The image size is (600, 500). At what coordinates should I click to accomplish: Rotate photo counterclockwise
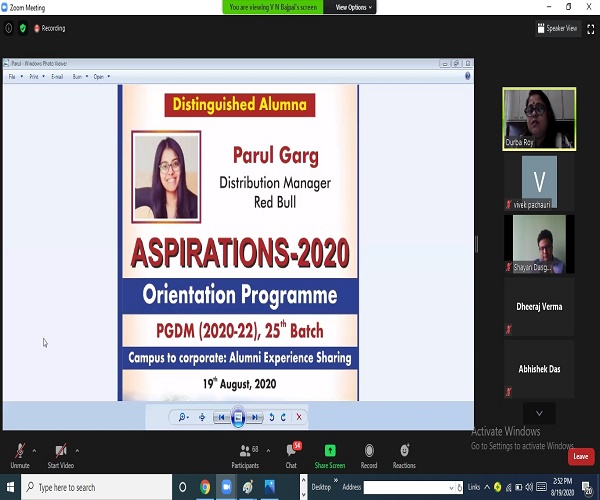tap(272, 417)
